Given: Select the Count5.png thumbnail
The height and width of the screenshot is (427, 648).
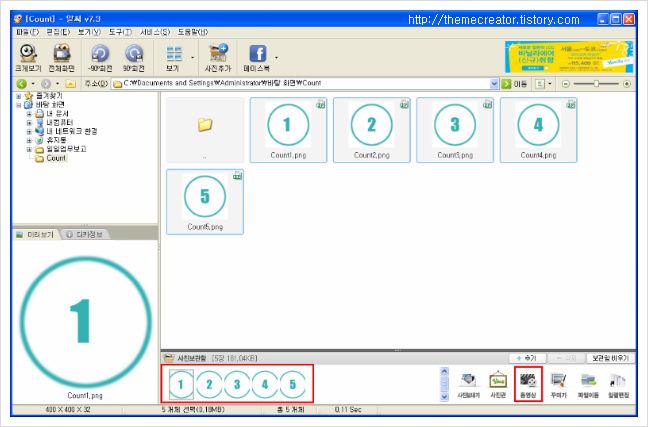Looking at the screenshot, I should tap(205, 202).
